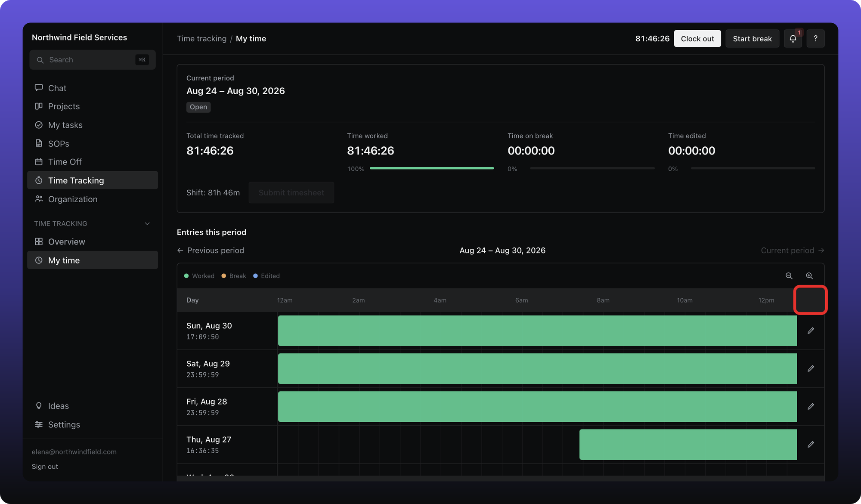Go to Projects in sidebar

(93, 106)
